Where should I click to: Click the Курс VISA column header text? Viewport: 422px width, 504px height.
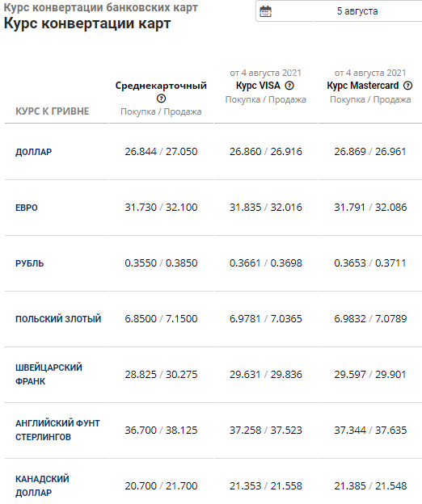pos(258,86)
